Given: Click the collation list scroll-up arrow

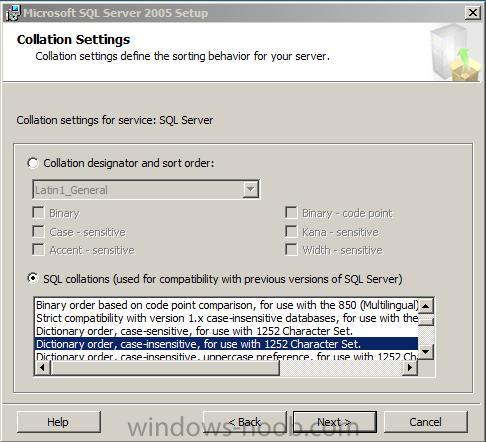Looking at the screenshot, I should pyautogui.click(x=426, y=306).
